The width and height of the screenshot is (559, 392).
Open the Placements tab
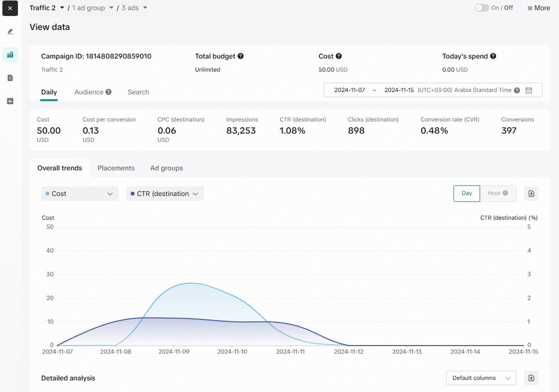(116, 168)
